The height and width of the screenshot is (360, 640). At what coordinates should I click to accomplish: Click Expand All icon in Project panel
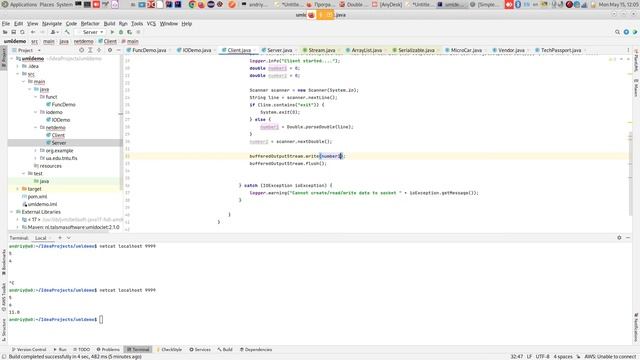pos(90,50)
